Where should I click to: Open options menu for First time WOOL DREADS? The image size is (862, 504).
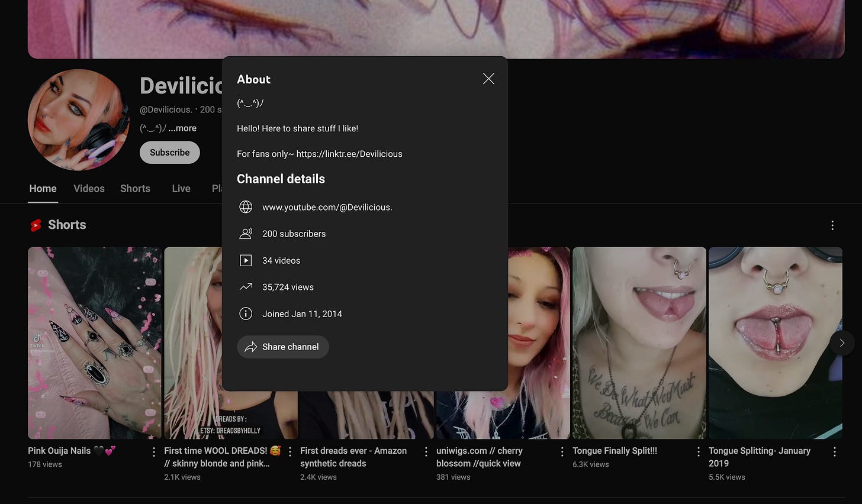[x=290, y=452]
